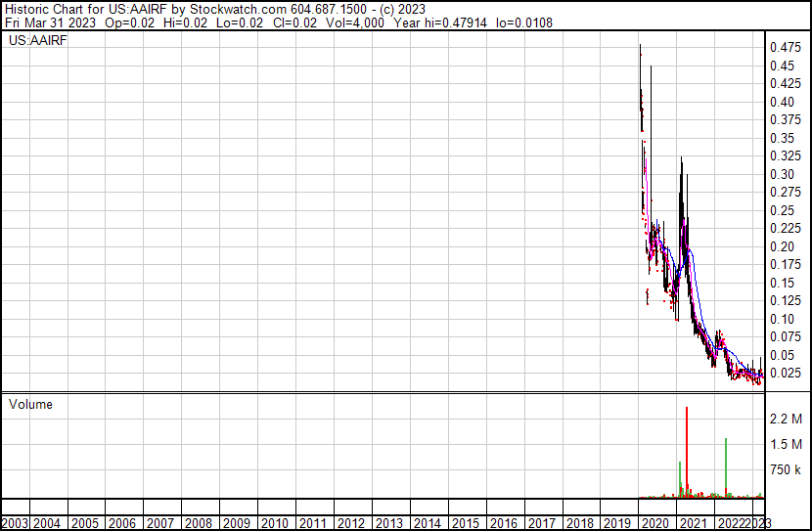Screen dimensions: 812x531
Task: Select the 2003 year marker on timeline
Action: (x=17, y=523)
